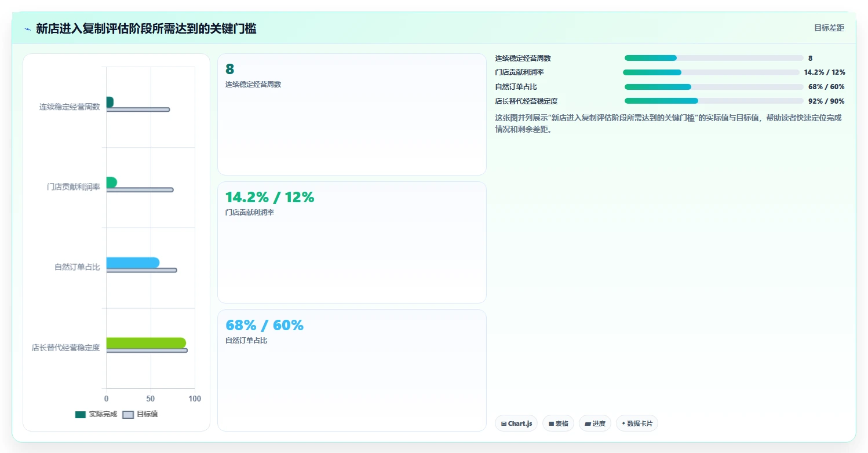Click the green 门店贡献利润率 actual bar
The image size is (868, 453).
pos(111,182)
